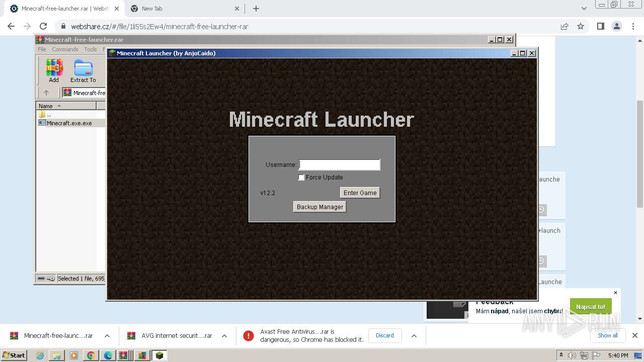Close the New Tab browser tab
Image resolution: width=644 pixels, height=362 pixels.
(237, 9)
